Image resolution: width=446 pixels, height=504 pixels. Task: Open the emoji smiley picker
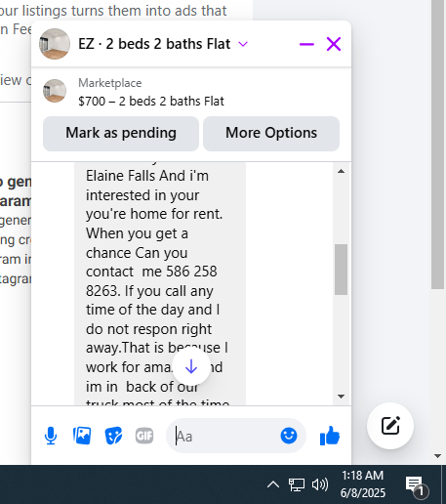pyautogui.click(x=289, y=436)
